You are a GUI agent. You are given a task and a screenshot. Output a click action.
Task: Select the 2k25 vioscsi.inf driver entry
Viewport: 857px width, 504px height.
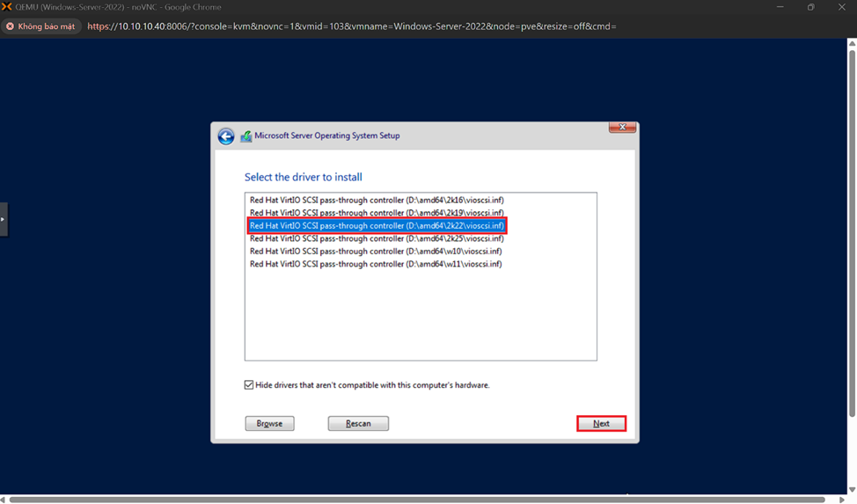377,238
